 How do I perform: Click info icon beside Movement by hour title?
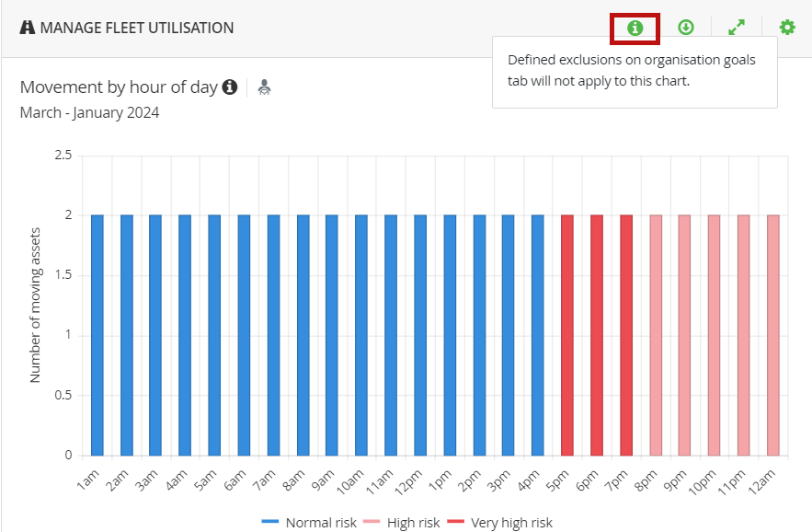[230, 87]
